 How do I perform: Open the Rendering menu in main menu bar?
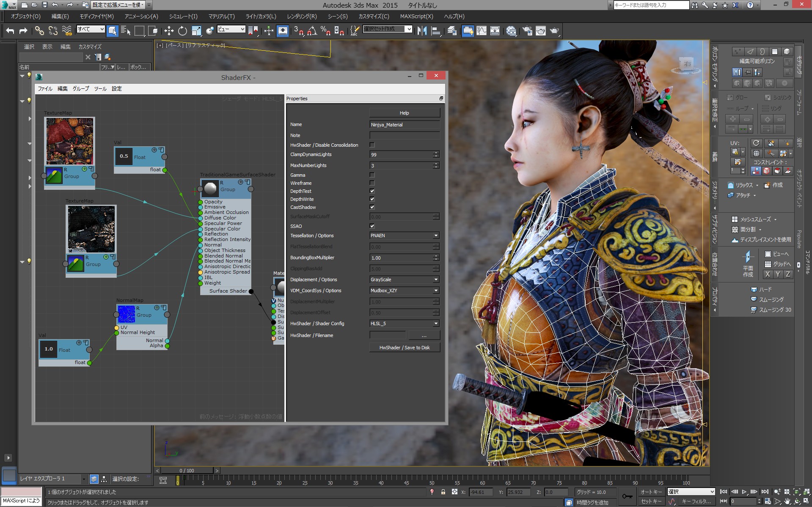pos(302,16)
